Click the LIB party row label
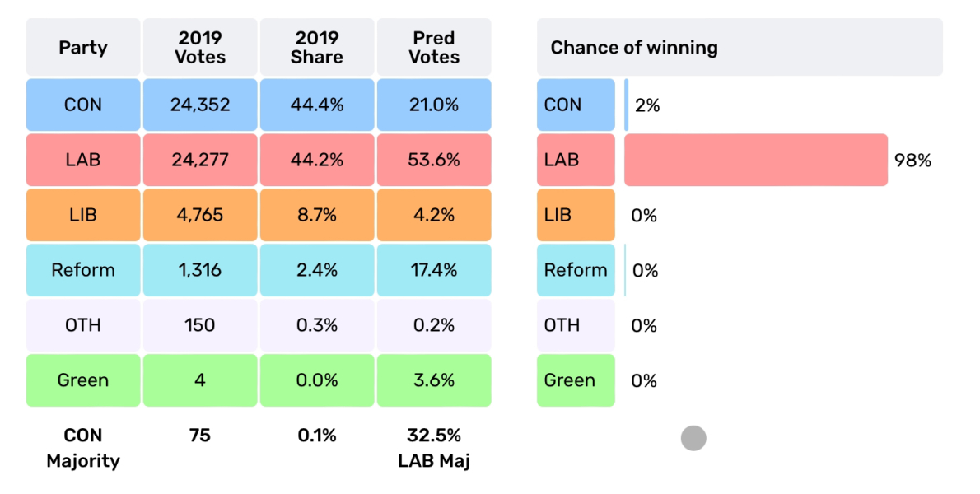Viewport: 980px width, 494px height. click(83, 215)
